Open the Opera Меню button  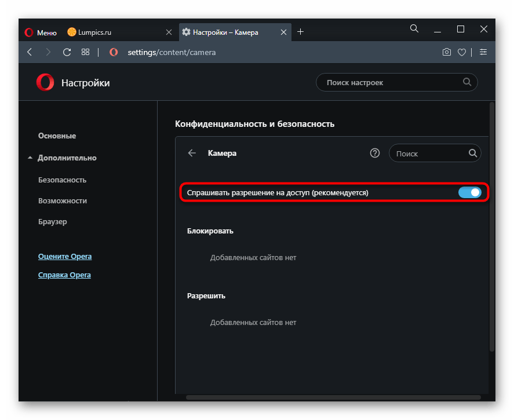tap(41, 32)
